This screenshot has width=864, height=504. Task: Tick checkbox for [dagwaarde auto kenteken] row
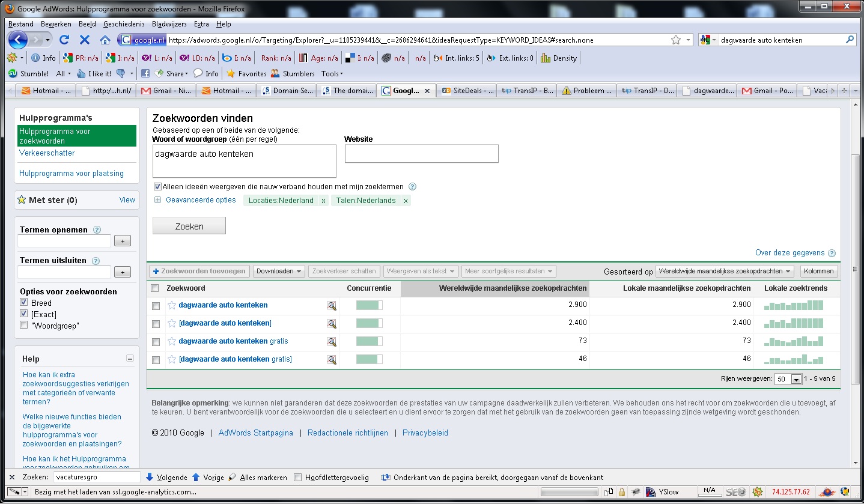[x=156, y=324]
